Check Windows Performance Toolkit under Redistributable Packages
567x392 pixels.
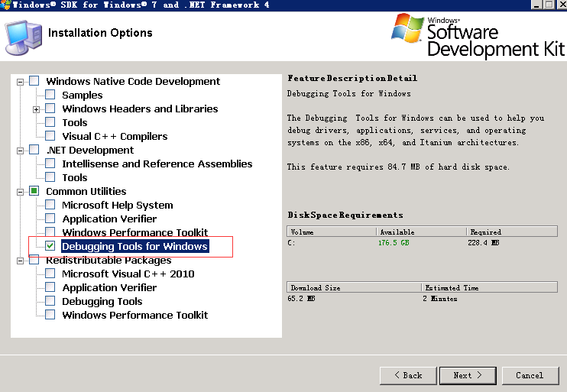[x=50, y=314]
